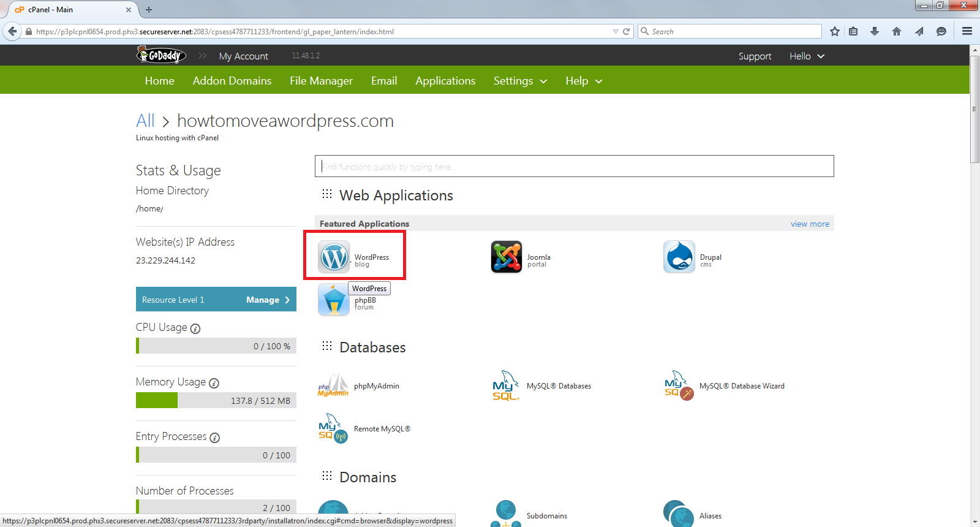Go to browser home page icon

(897, 31)
